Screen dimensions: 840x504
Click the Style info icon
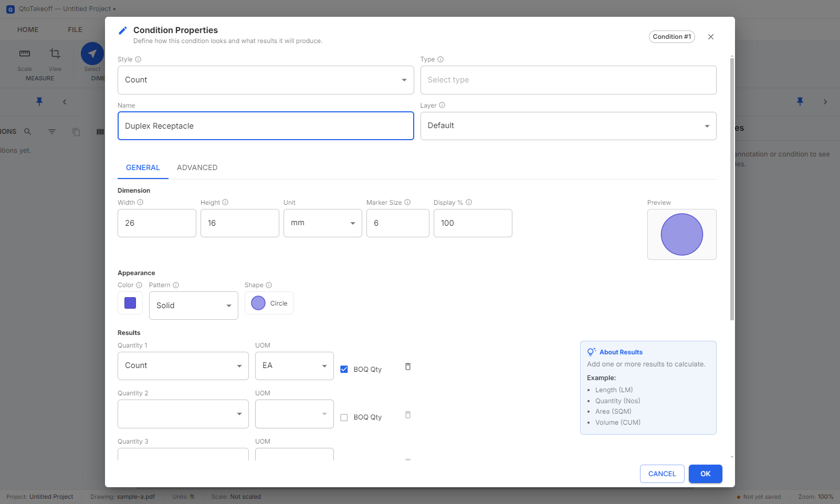138,59
